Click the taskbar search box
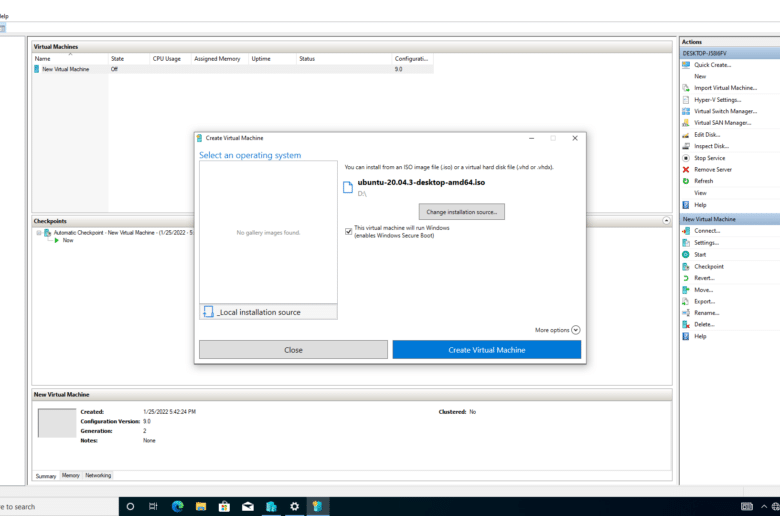This screenshot has width=780, height=516. [59, 507]
